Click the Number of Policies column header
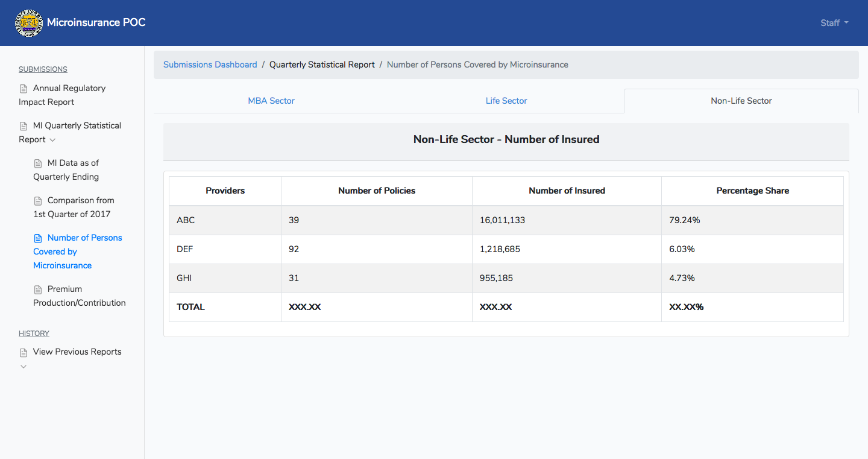Image resolution: width=868 pixels, height=459 pixels. pos(377,191)
